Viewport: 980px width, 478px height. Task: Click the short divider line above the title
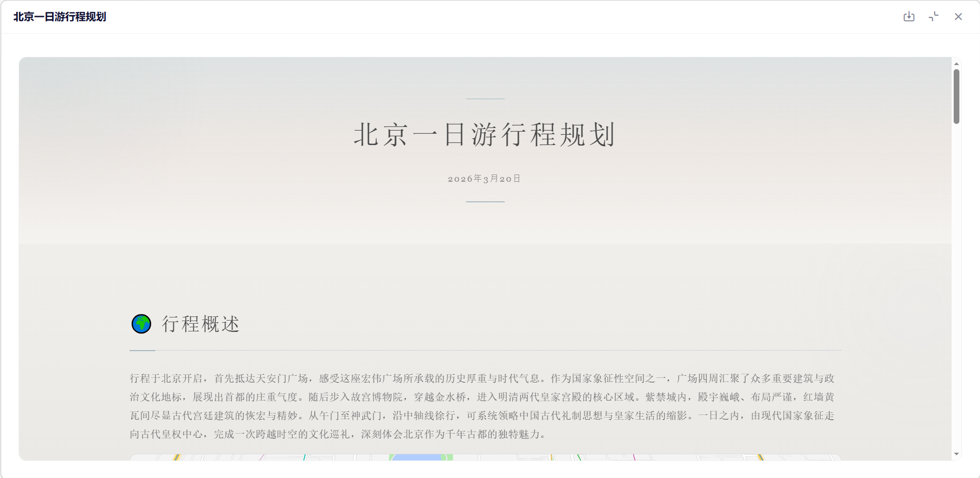485,99
